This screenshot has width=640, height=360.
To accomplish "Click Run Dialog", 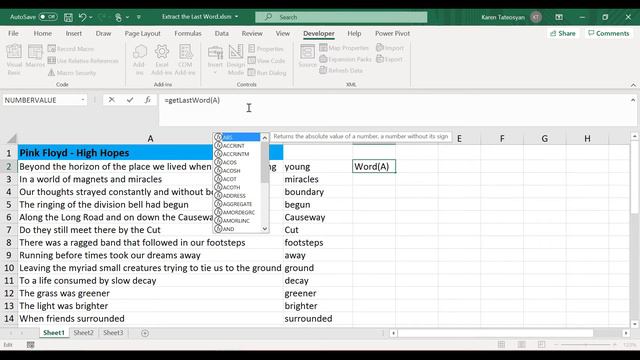I will click(x=267, y=73).
